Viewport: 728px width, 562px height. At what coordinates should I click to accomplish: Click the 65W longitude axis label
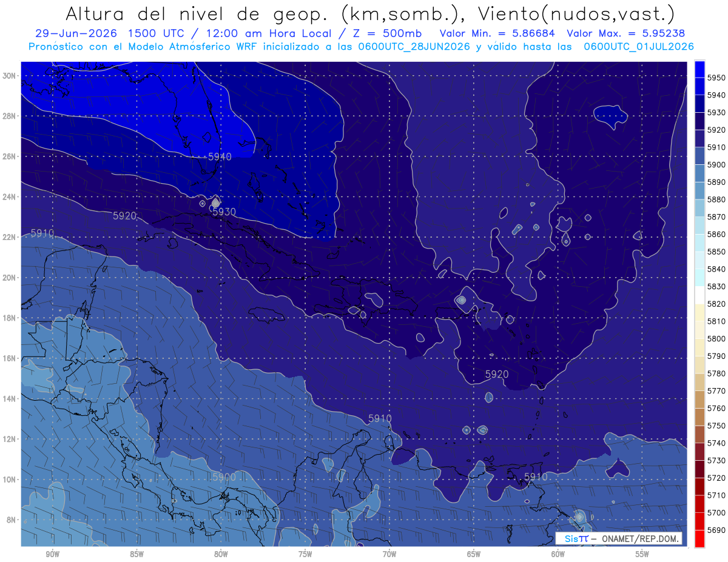(474, 554)
